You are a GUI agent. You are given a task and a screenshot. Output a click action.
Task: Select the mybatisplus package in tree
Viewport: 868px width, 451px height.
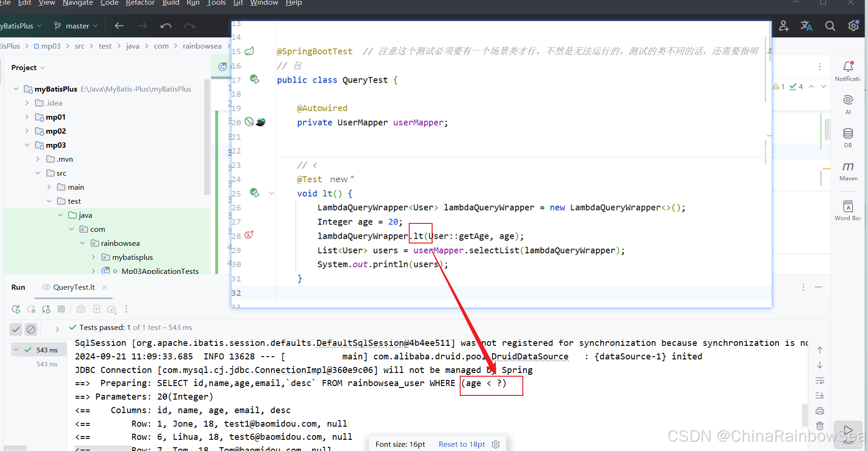(132, 257)
